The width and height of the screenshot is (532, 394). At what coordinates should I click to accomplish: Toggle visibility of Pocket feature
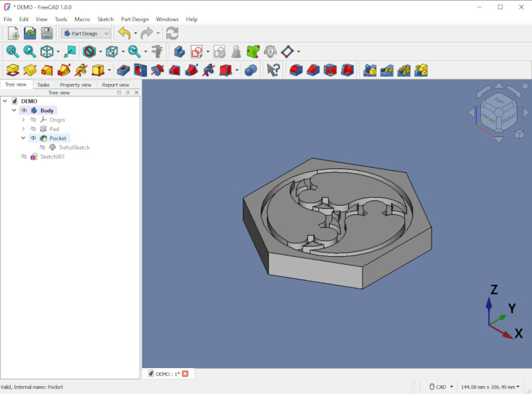coord(33,138)
